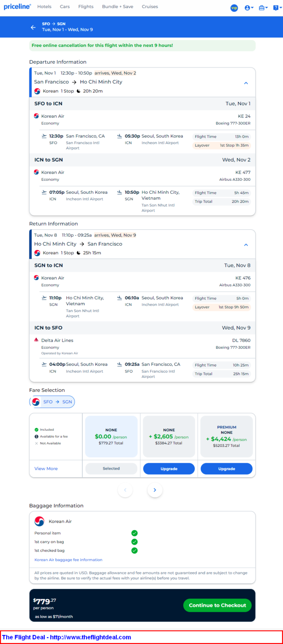Click the 1st checked bag checkmark
Screen dimensions: 283x644
click(134, 551)
